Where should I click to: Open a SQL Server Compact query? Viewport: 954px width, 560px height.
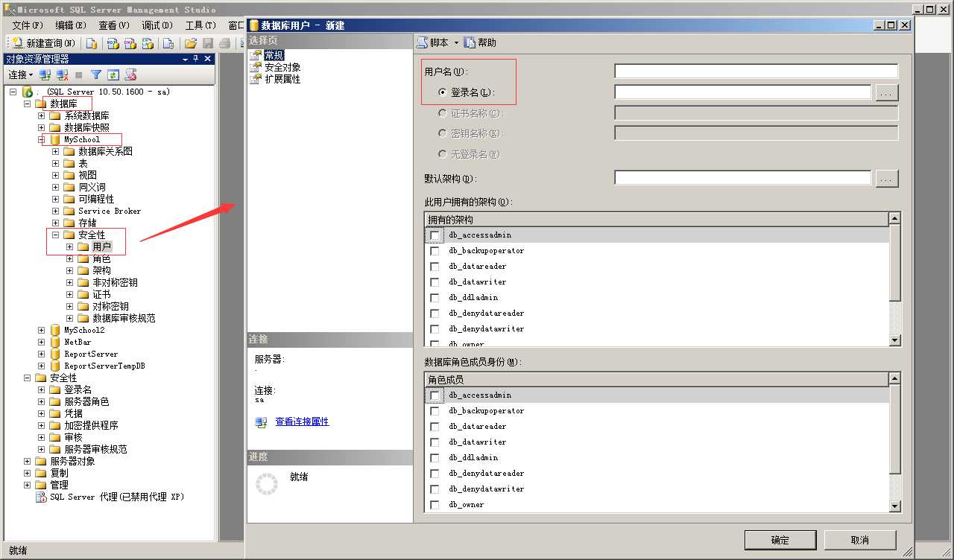click(x=168, y=43)
